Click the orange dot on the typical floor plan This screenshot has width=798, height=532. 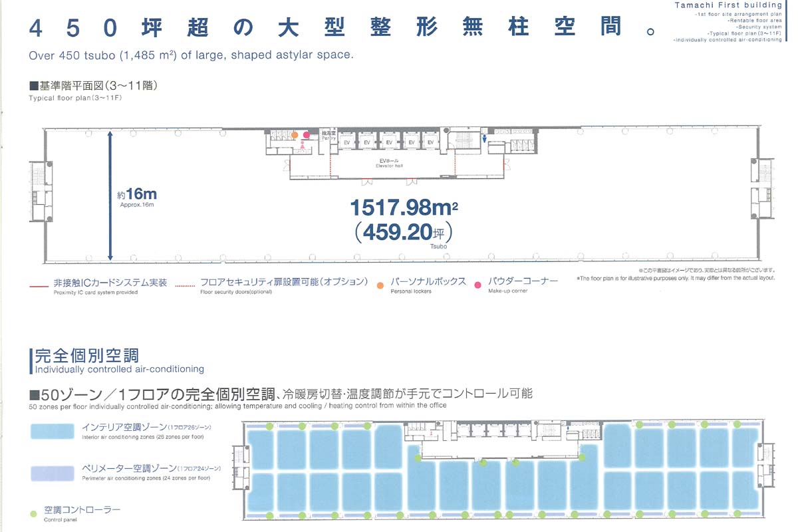coord(295,135)
